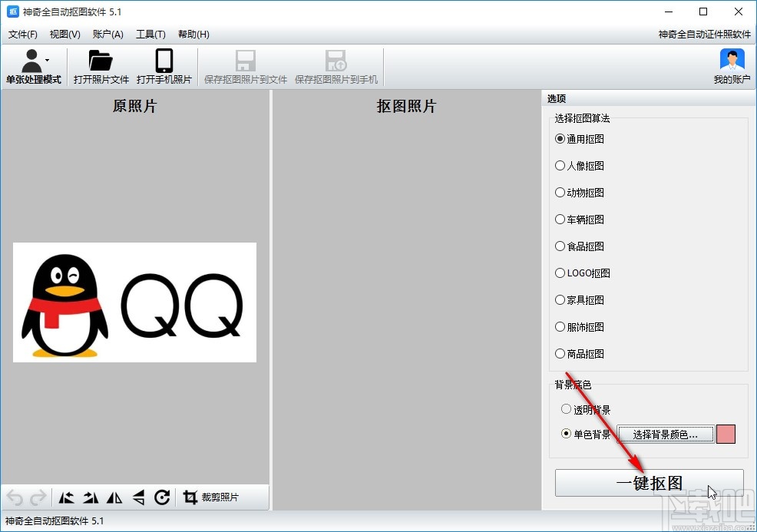Click 神奇全自动证件照软件 link
This screenshot has height=532, width=757.
[704, 35]
